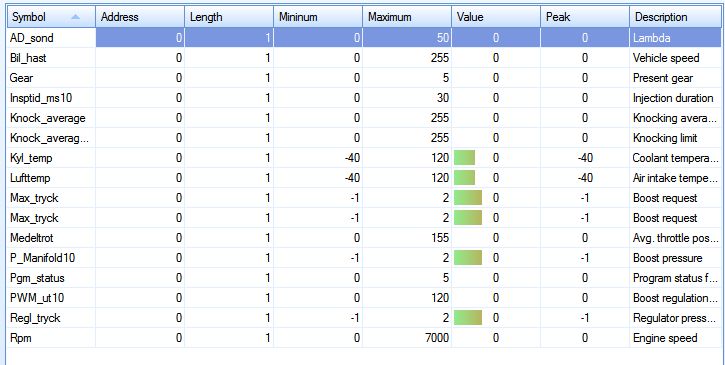Screen dimensions: 725x365
Task: Select the Medeltrot symbol row
Action: coord(364,238)
